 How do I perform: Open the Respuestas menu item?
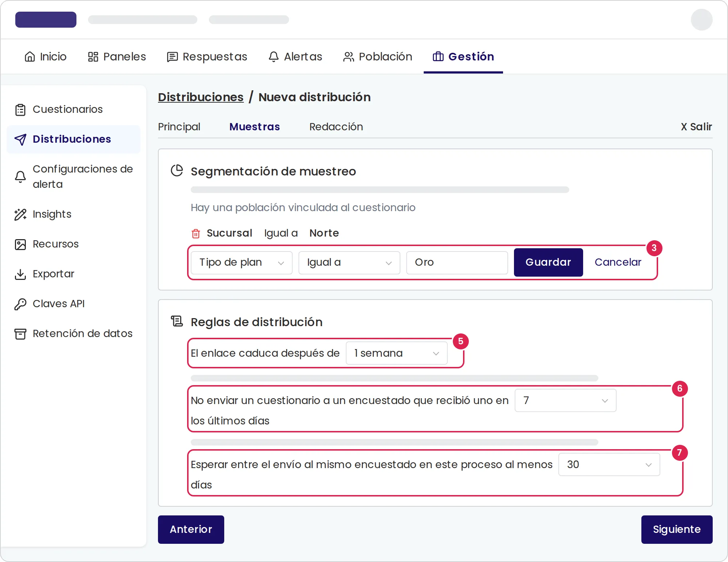207,57
